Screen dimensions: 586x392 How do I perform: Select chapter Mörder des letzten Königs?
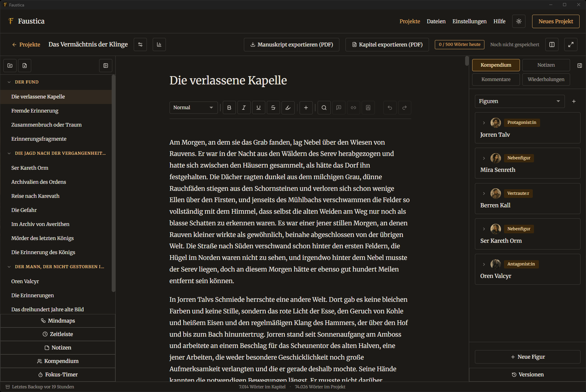point(56,238)
